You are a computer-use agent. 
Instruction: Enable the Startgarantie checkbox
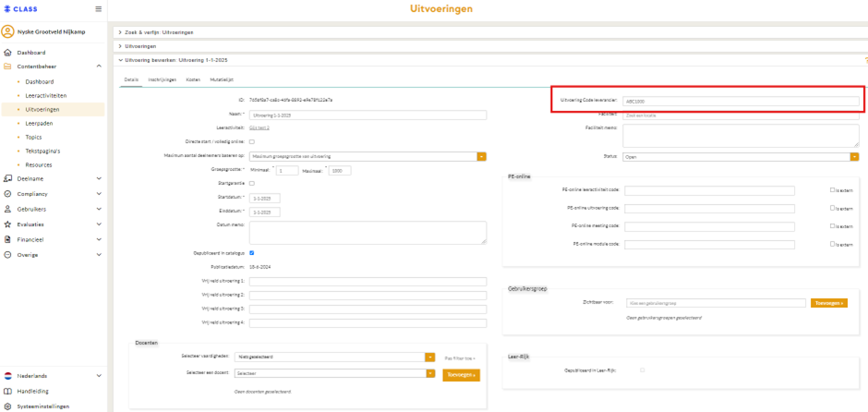pyautogui.click(x=252, y=184)
